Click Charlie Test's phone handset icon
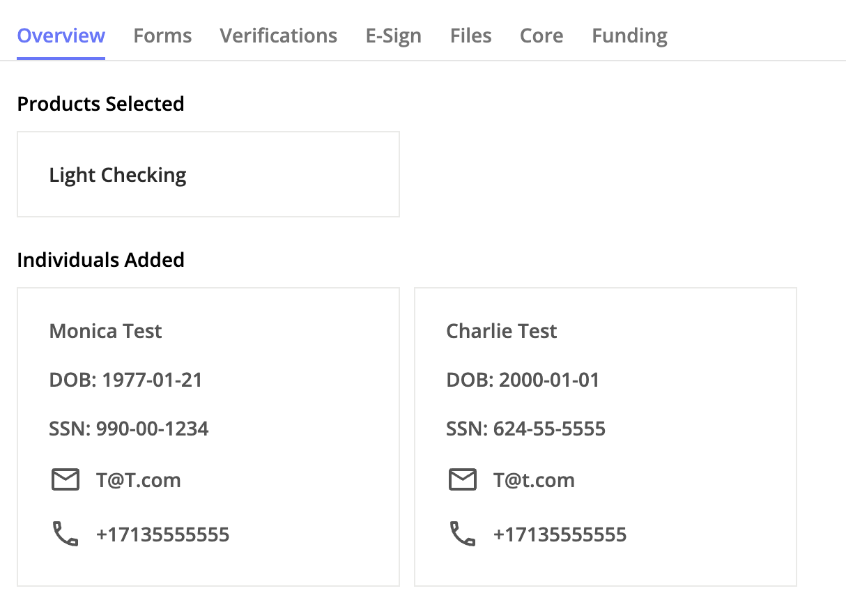Image resolution: width=846 pixels, height=616 pixels. tap(463, 534)
